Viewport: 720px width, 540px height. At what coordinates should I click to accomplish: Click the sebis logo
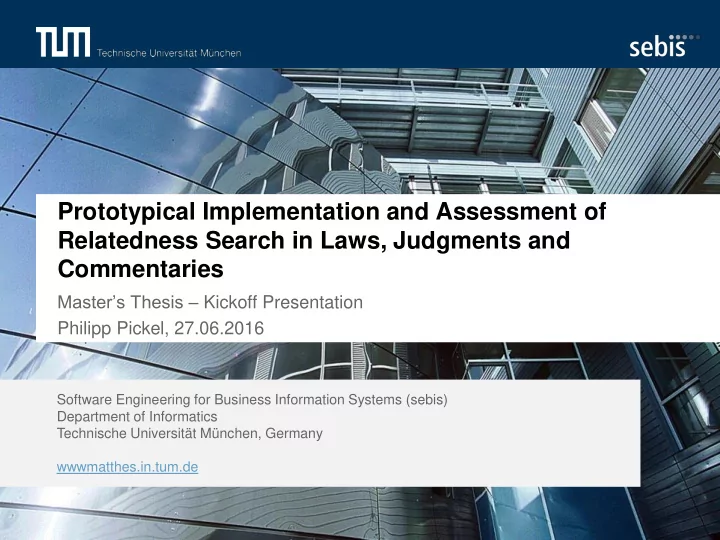(664, 45)
